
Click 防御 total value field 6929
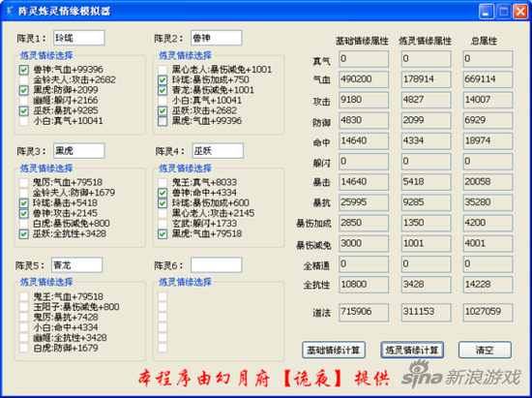pos(488,120)
